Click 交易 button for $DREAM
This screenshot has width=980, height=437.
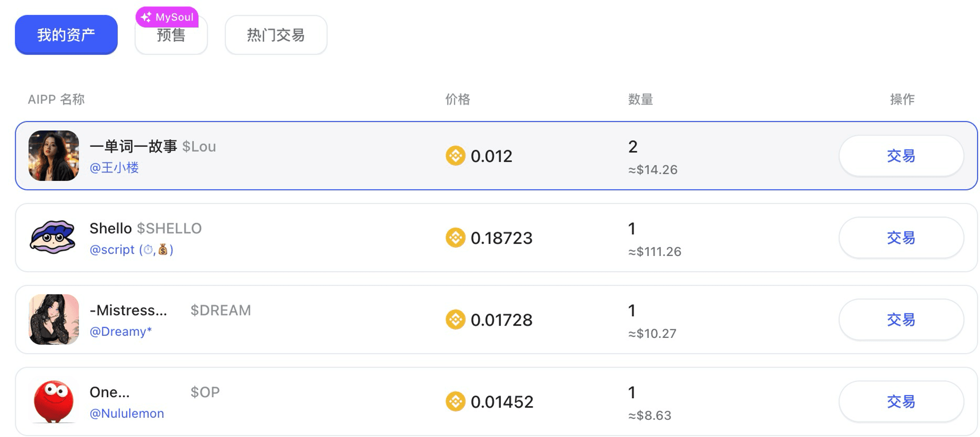901,320
